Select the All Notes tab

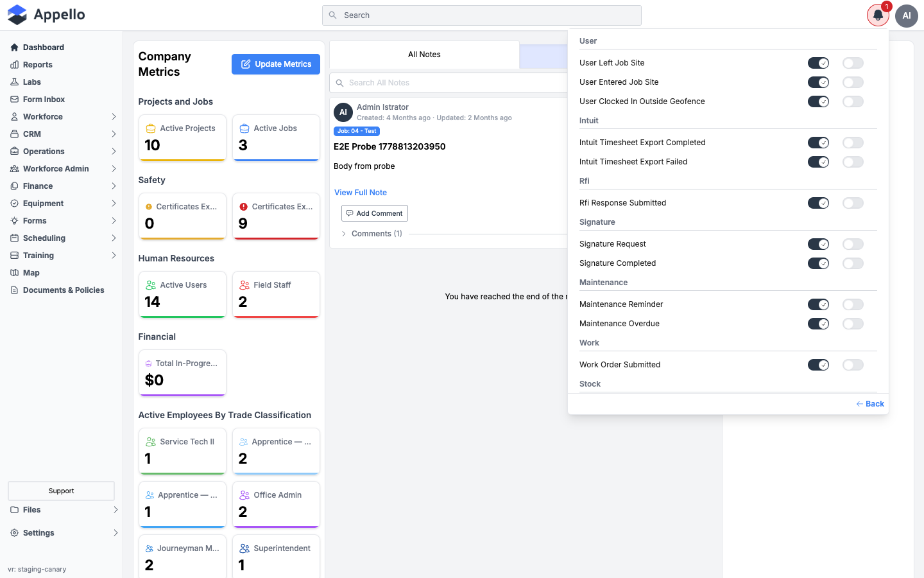coord(424,55)
